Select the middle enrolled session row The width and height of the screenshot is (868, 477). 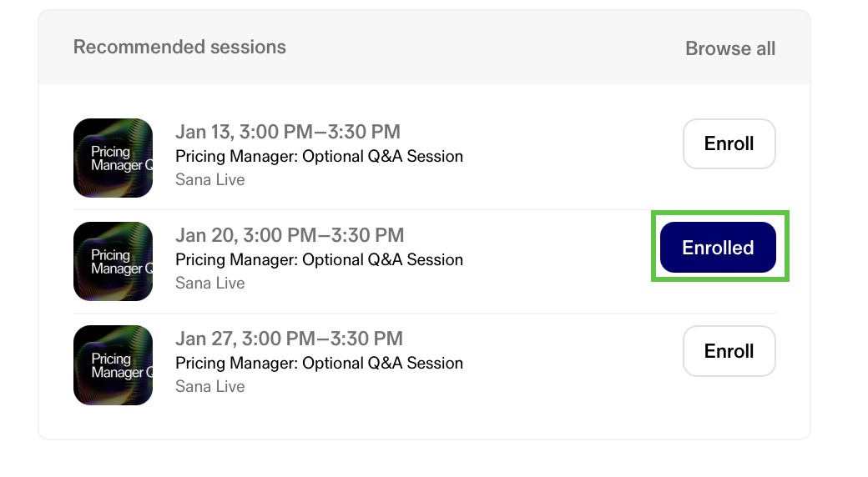click(x=568, y=261)
